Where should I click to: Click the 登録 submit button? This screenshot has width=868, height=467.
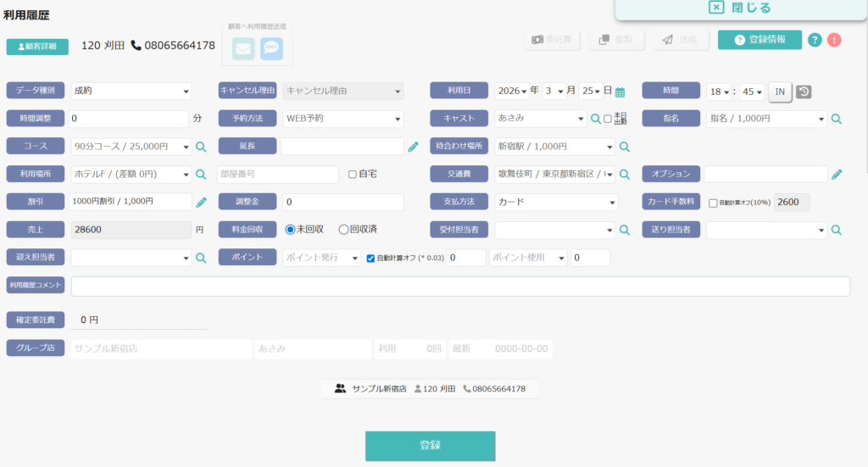pos(430,446)
